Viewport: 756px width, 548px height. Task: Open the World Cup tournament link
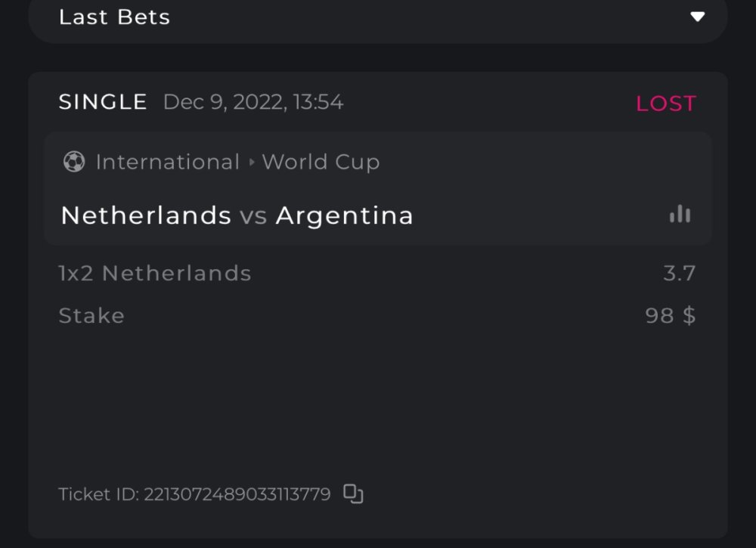coord(321,162)
